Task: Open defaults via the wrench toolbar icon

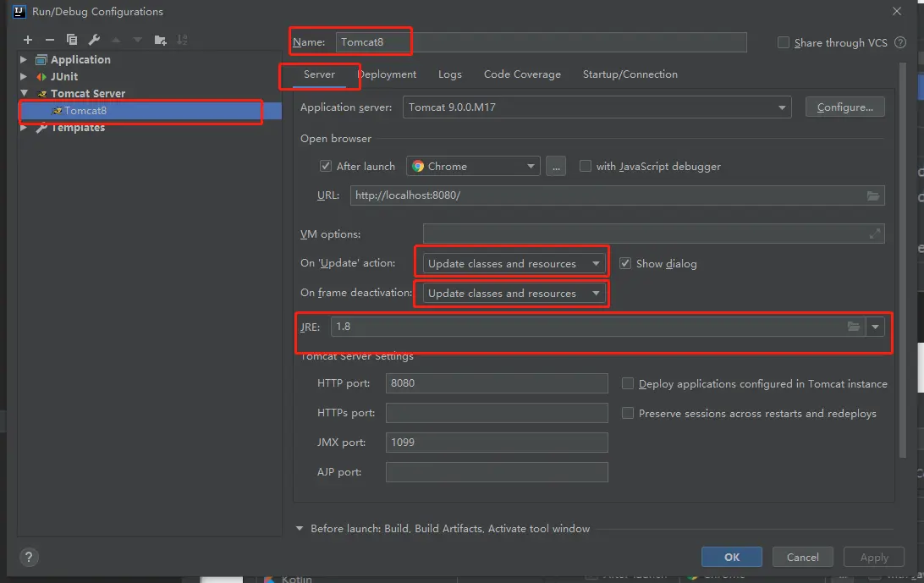Action: pos(94,40)
